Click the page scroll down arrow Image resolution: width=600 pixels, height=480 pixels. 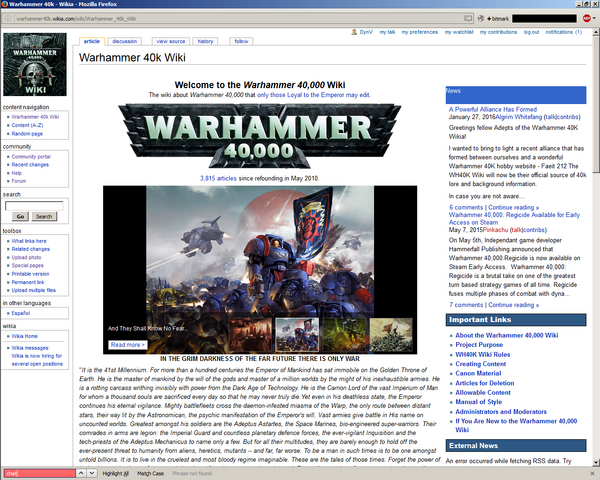point(596,462)
